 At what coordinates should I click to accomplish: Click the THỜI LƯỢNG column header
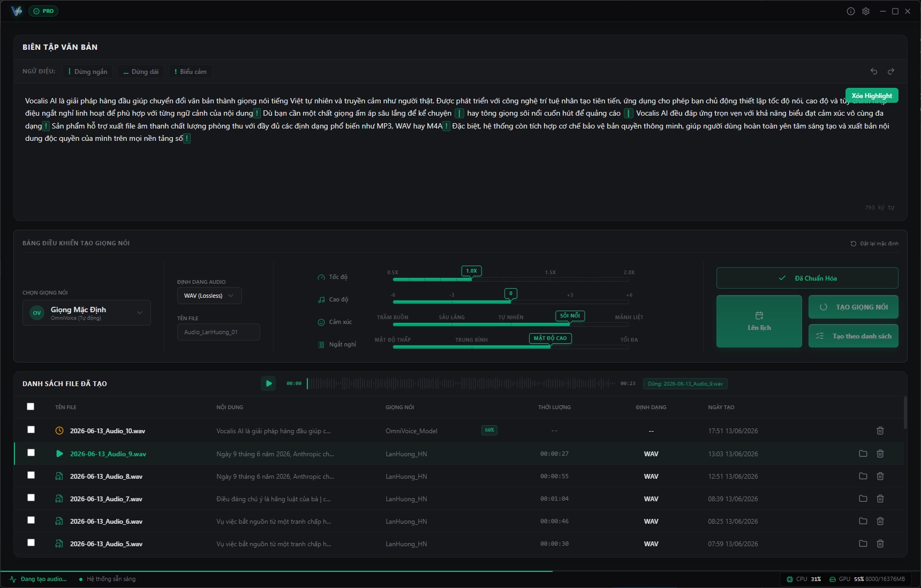[554, 408]
